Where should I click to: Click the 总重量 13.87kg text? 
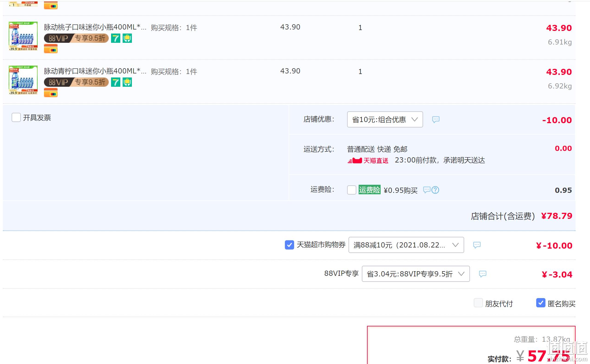coord(542,339)
